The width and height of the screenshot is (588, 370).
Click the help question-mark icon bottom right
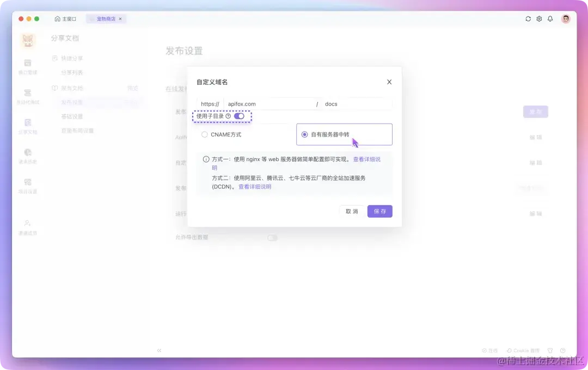coord(563,350)
